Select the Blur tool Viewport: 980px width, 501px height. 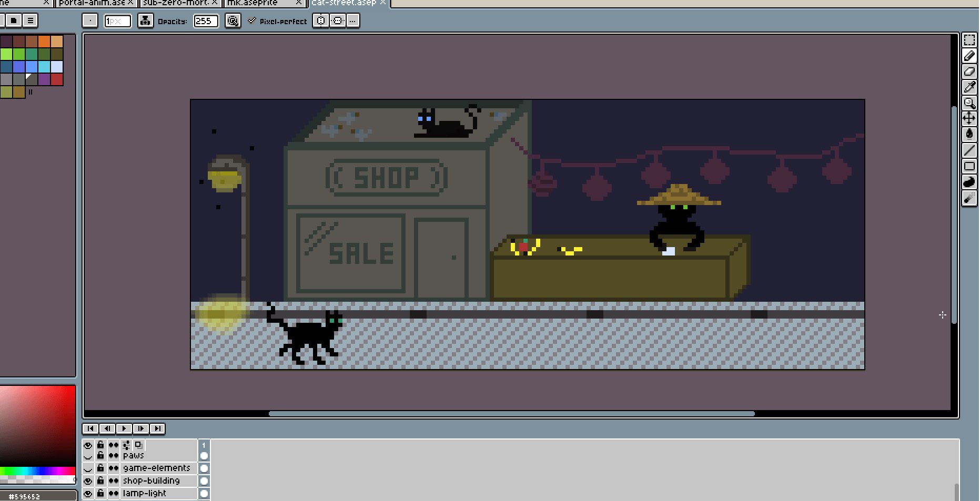tap(969, 198)
